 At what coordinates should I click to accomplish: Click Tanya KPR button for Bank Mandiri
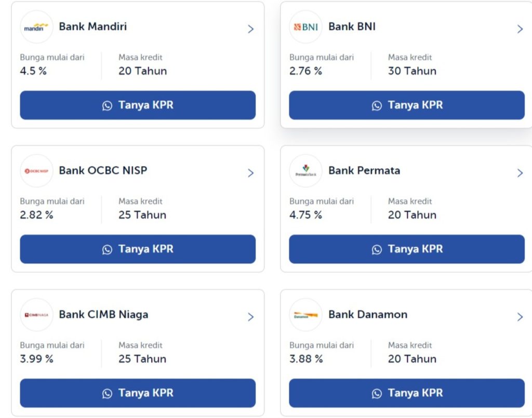(137, 105)
